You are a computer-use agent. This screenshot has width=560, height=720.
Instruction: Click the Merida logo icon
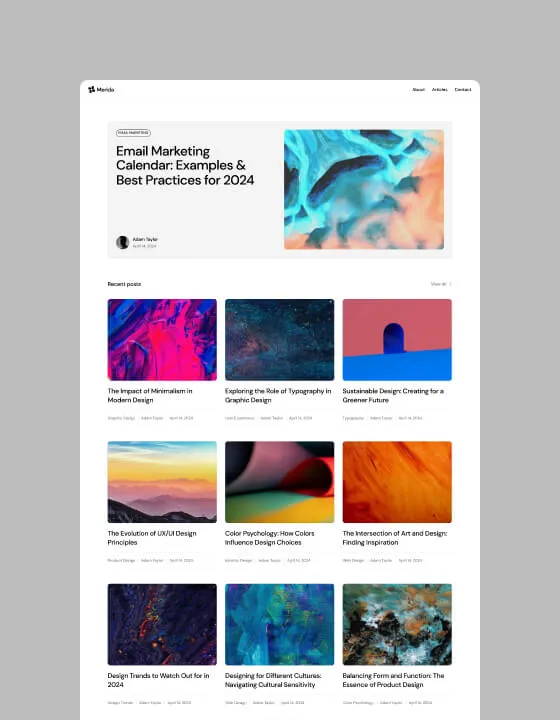point(91,90)
